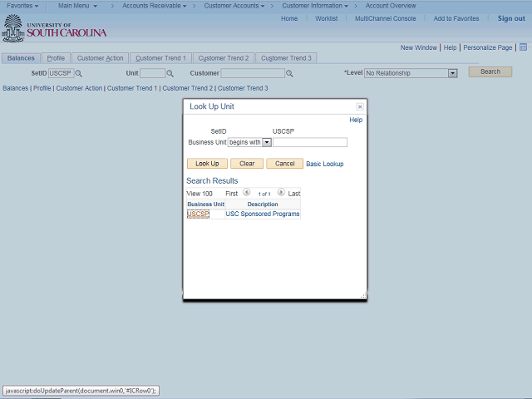This screenshot has width=532, height=399.
Task: Click Last in results navigation
Action: click(293, 194)
